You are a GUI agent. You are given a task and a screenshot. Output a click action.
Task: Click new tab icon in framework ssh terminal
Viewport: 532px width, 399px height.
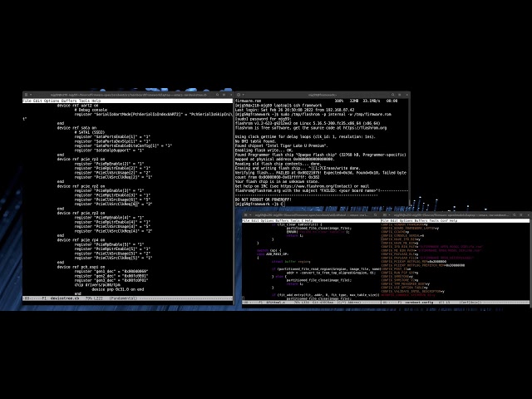[239, 95]
